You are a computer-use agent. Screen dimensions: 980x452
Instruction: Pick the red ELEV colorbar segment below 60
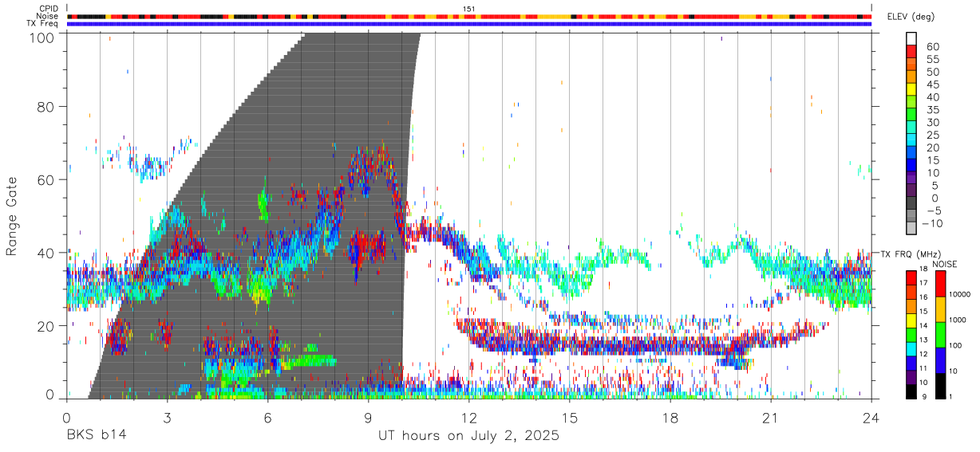tap(912, 52)
